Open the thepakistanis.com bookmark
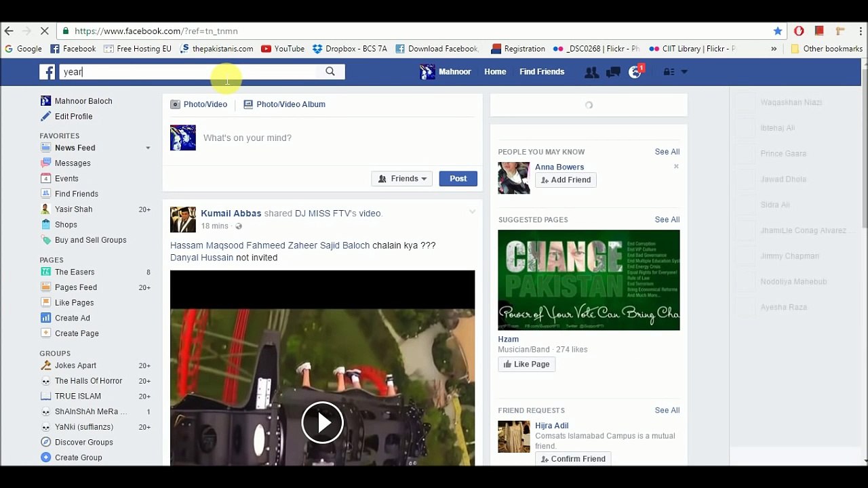The image size is (868, 488). pyautogui.click(x=216, y=49)
